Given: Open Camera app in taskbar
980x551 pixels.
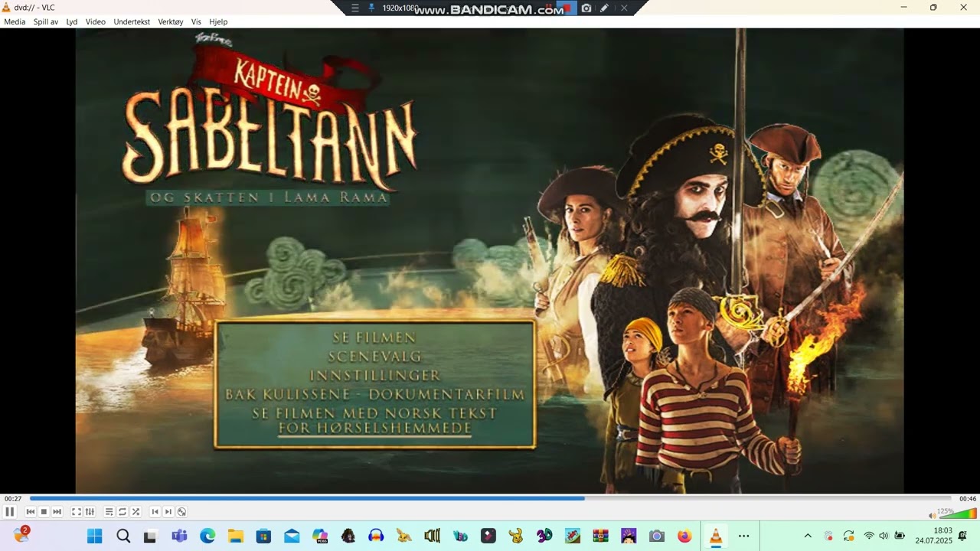Looking at the screenshot, I should coord(656,536).
